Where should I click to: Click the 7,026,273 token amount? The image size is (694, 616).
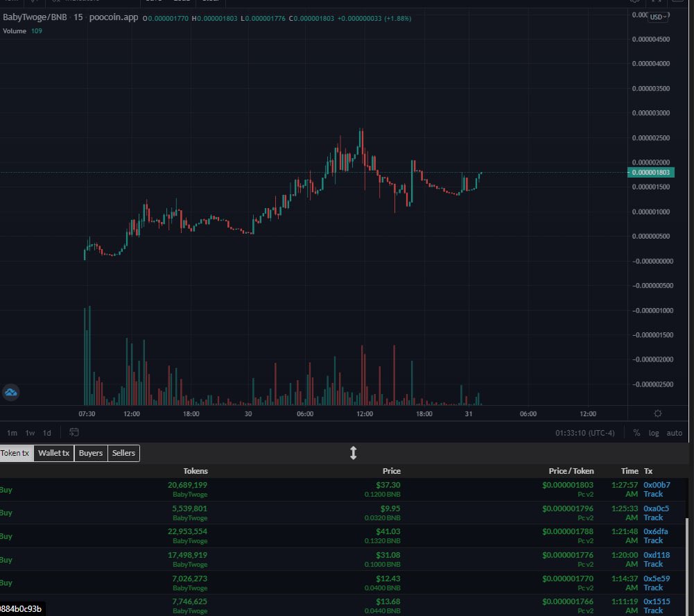pyautogui.click(x=190, y=579)
